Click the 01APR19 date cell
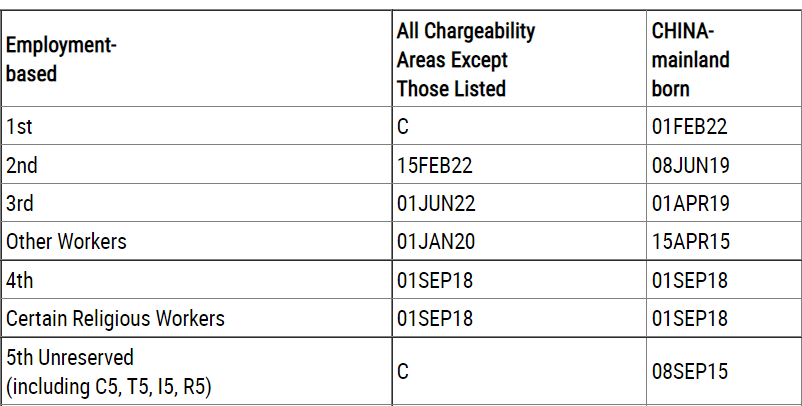Image resolution: width=802 pixels, height=406 pixels. click(691, 203)
